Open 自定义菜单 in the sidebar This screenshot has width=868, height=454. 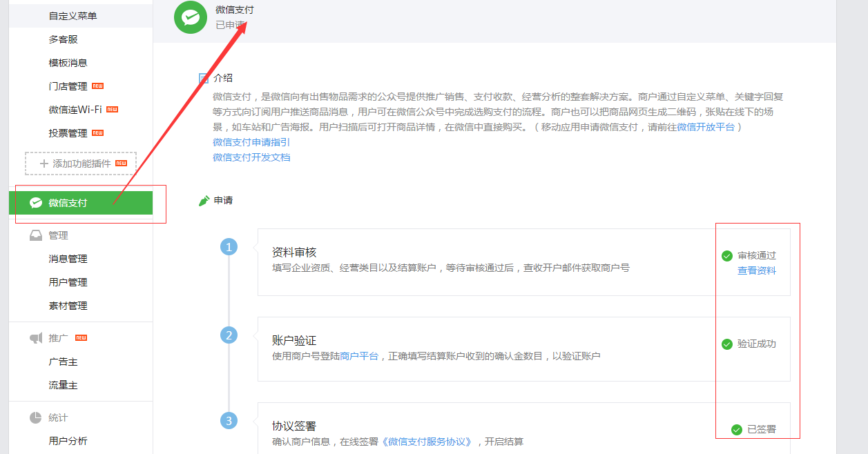coord(73,16)
